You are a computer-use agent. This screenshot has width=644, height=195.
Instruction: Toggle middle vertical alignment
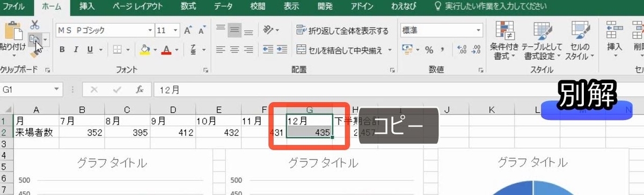click(235, 30)
